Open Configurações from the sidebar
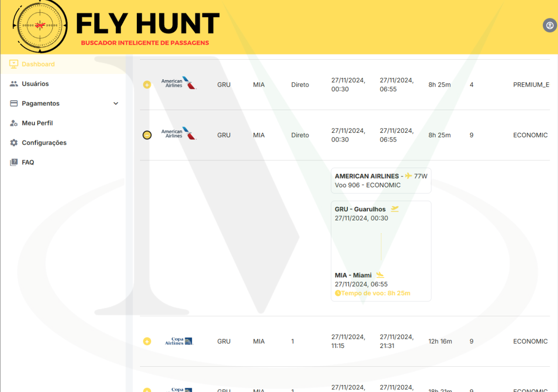Image resolution: width=558 pixels, height=392 pixels. (x=44, y=143)
